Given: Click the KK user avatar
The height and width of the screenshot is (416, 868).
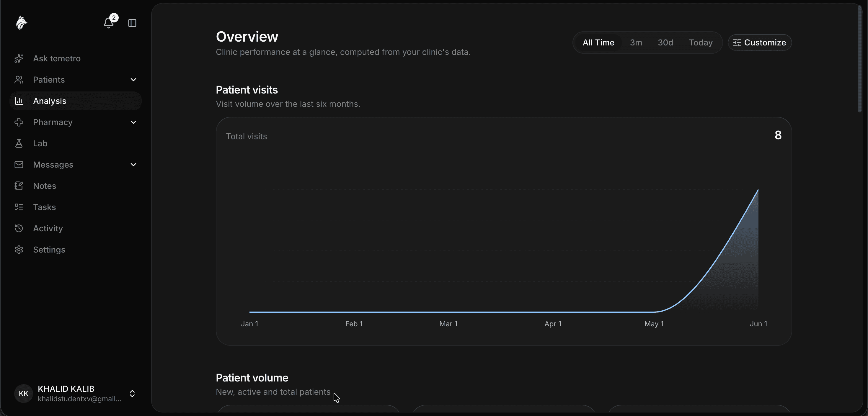Looking at the screenshot, I should click(x=23, y=393).
